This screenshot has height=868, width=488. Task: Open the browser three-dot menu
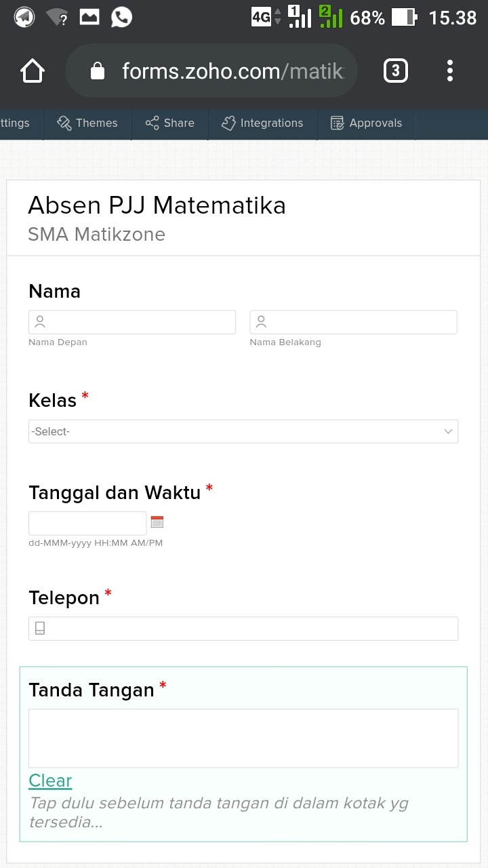[450, 71]
